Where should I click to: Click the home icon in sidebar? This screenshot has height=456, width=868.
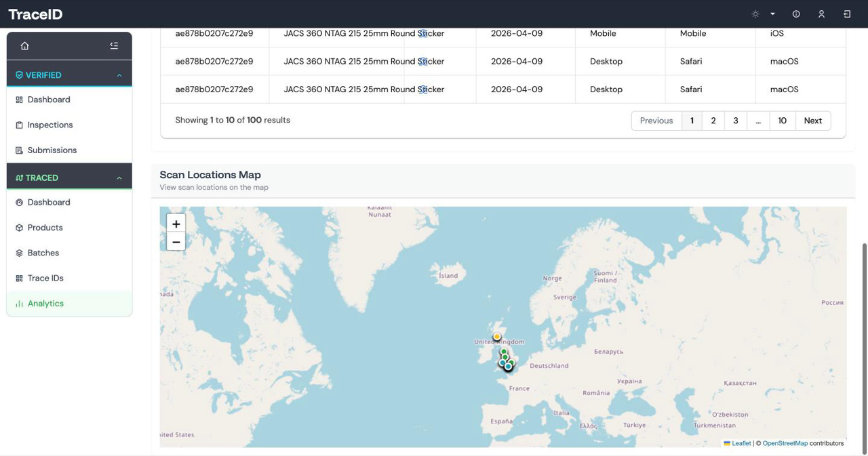25,46
